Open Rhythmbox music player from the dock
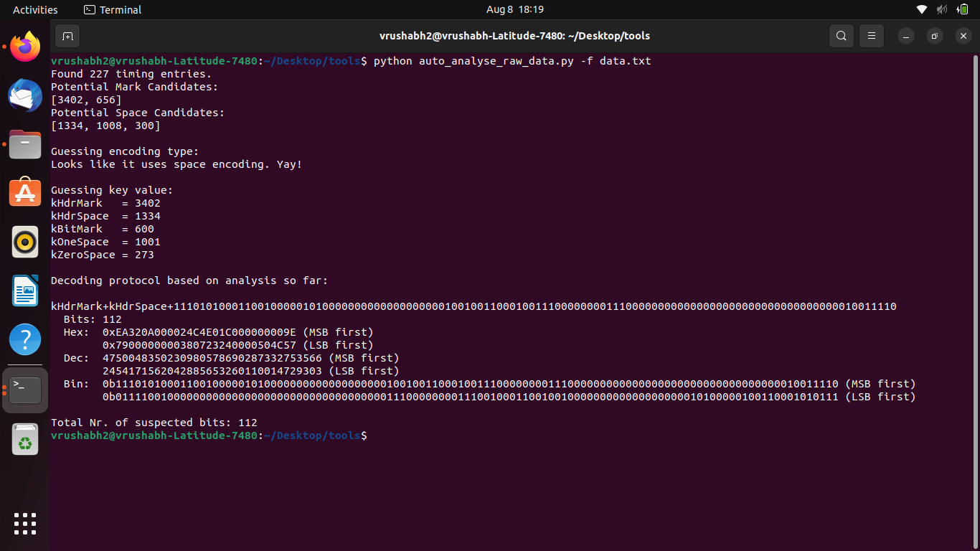This screenshot has width=980, height=551. (x=25, y=242)
